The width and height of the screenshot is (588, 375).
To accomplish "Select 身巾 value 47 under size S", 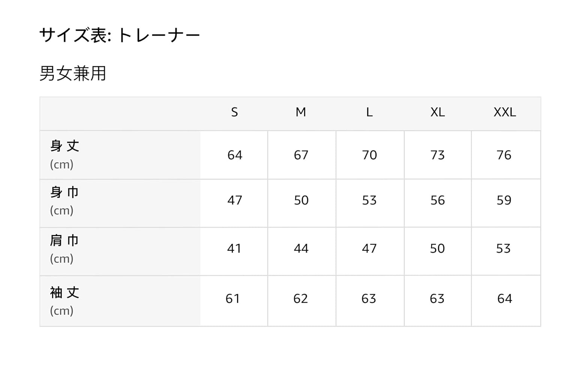I will coord(235,200).
